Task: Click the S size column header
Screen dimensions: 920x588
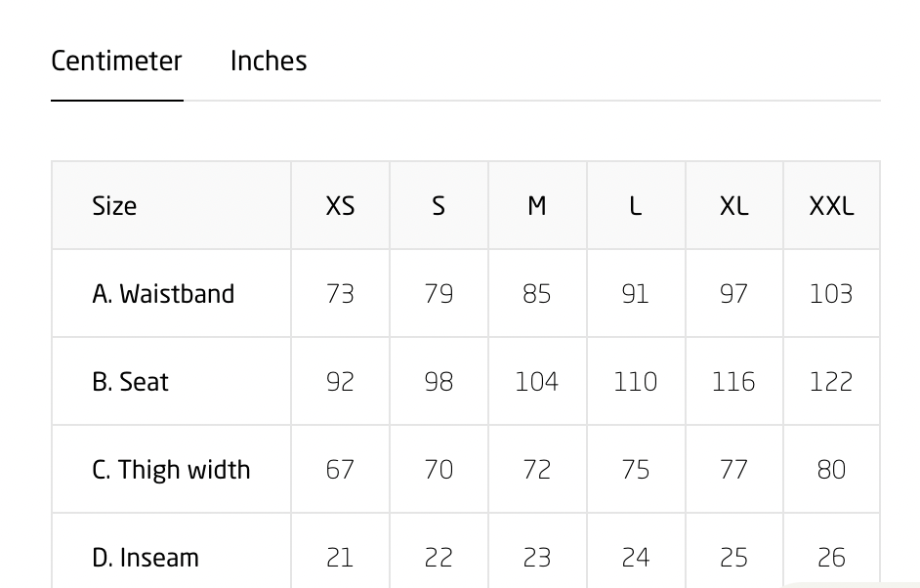Action: 439,206
